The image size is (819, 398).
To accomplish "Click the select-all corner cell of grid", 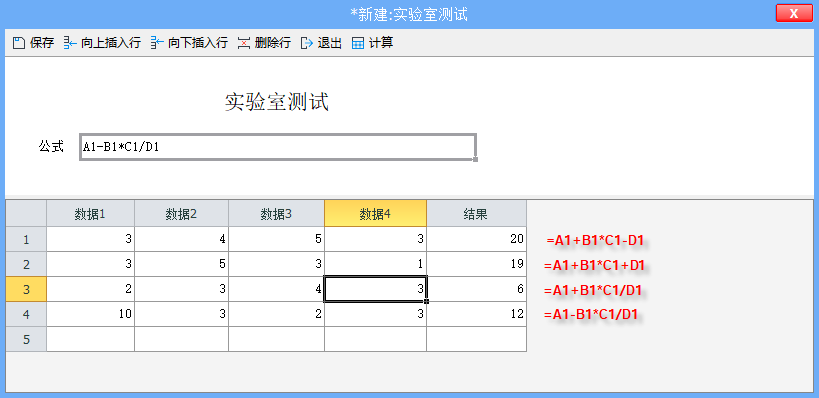I will pyautogui.click(x=26, y=214).
